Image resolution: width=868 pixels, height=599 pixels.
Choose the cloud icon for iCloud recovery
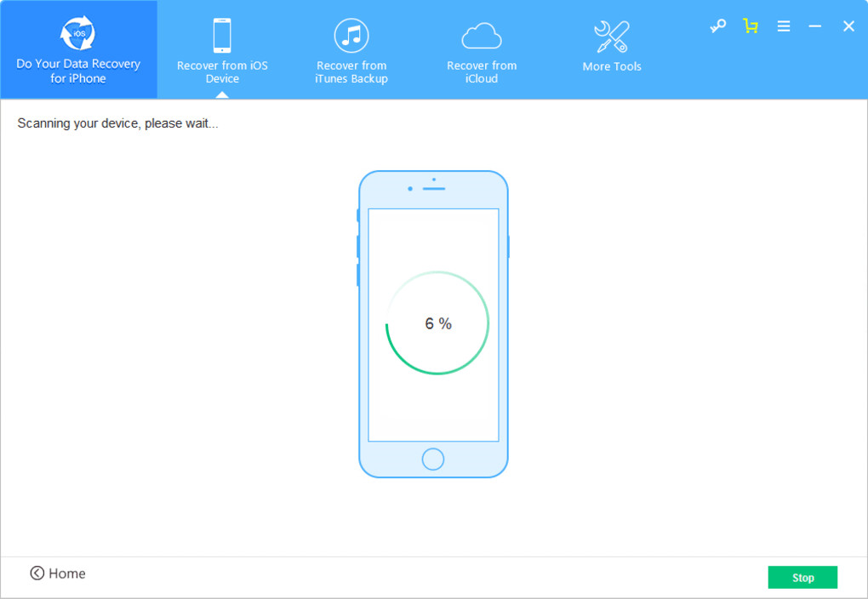tap(482, 36)
